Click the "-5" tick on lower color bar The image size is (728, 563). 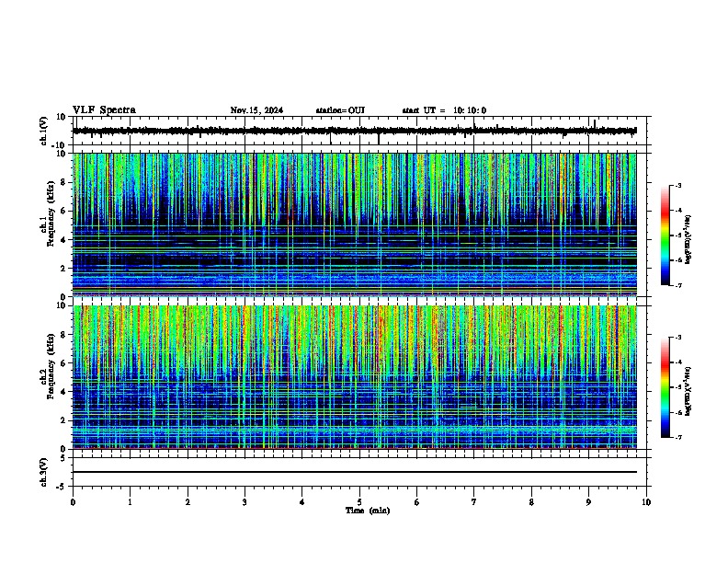pos(678,387)
